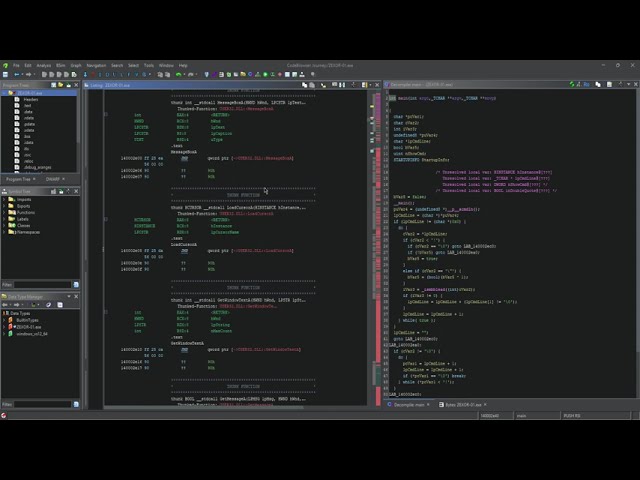Click Data Type Manager back arrow icon
This screenshot has width=640, height=480.
(x=5, y=305)
